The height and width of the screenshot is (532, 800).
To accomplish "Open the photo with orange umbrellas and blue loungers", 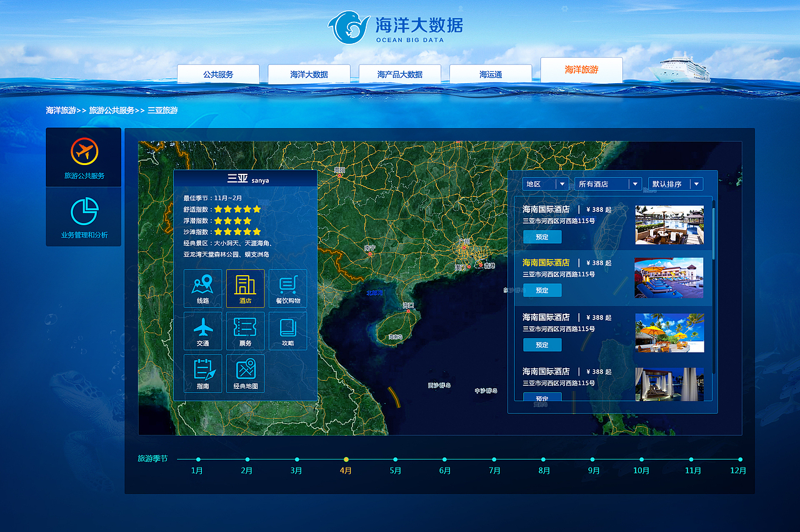I will [669, 278].
